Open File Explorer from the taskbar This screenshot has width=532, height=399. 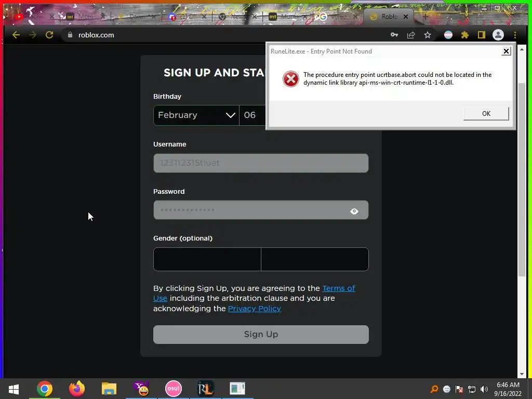(109, 389)
